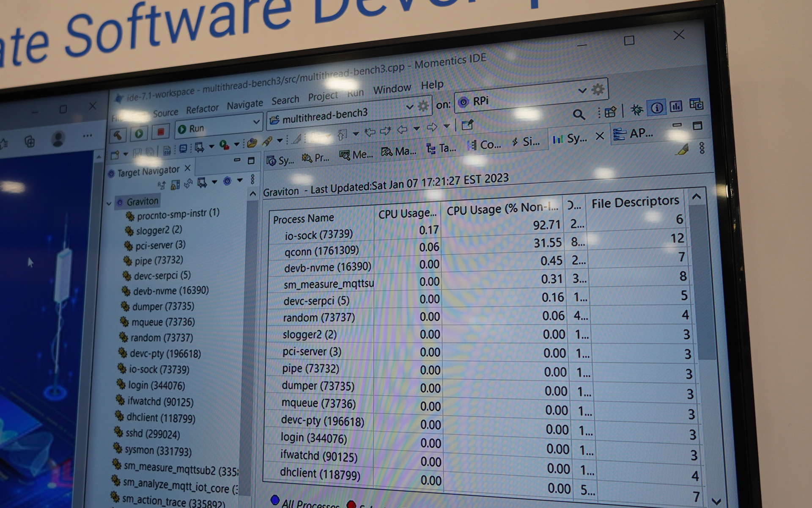Image resolution: width=812 pixels, height=508 pixels.
Task: Select the io-sock (73739) process row
Action: point(318,234)
